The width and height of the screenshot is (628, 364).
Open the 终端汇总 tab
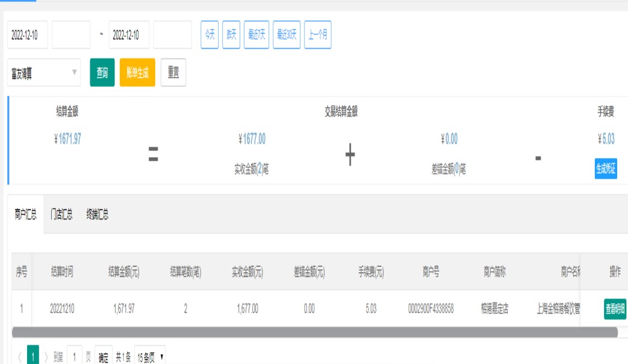(97, 214)
